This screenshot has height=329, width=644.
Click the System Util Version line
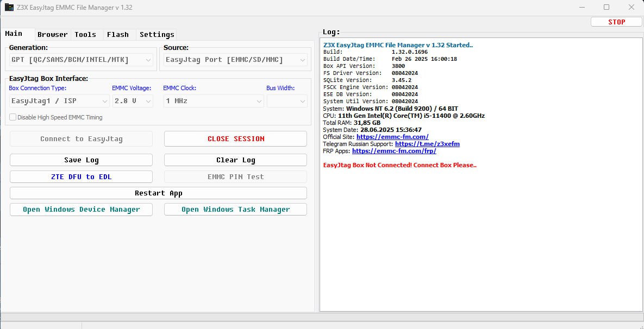[x=371, y=101]
